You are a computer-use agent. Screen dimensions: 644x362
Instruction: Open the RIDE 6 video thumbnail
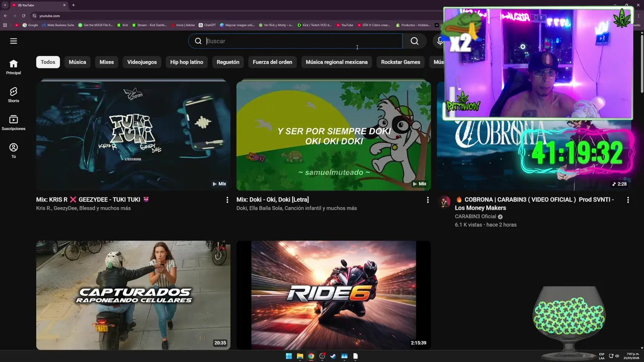coord(334,295)
